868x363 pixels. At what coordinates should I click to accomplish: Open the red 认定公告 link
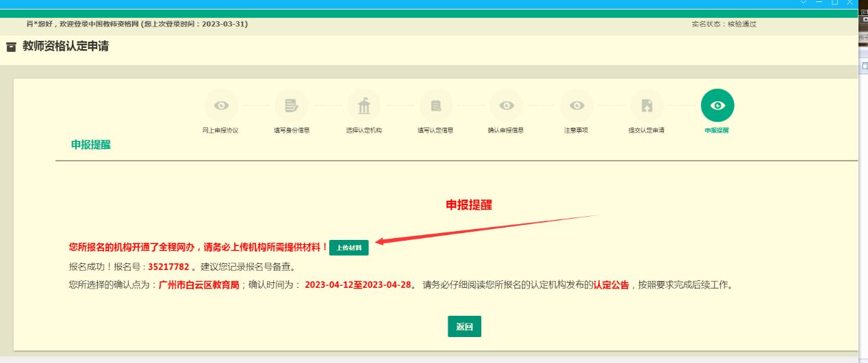[611, 285]
